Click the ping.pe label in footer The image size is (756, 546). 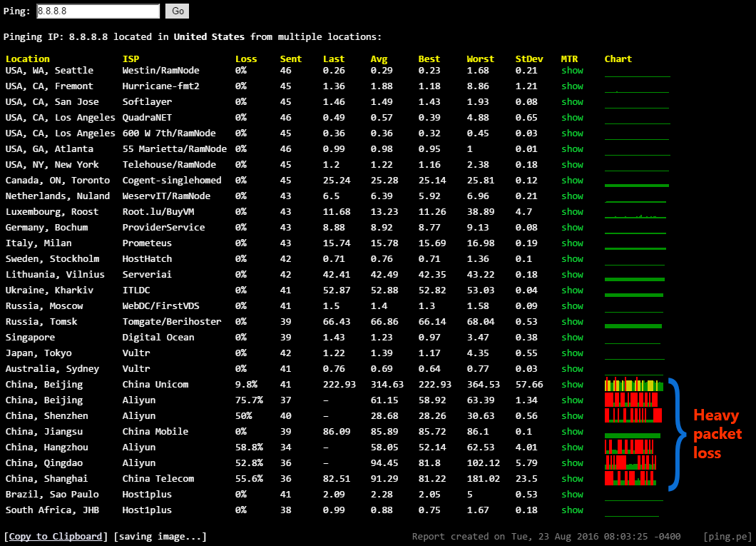coord(727,536)
